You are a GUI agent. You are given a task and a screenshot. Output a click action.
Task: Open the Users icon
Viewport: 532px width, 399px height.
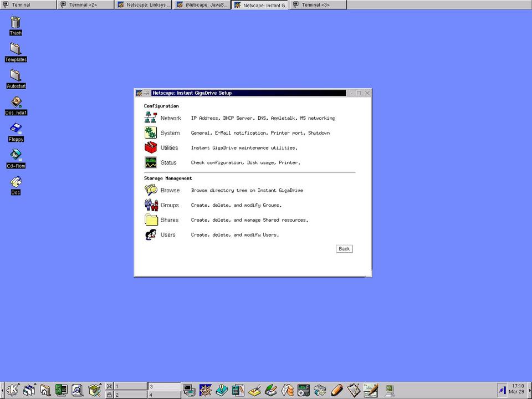click(x=151, y=235)
